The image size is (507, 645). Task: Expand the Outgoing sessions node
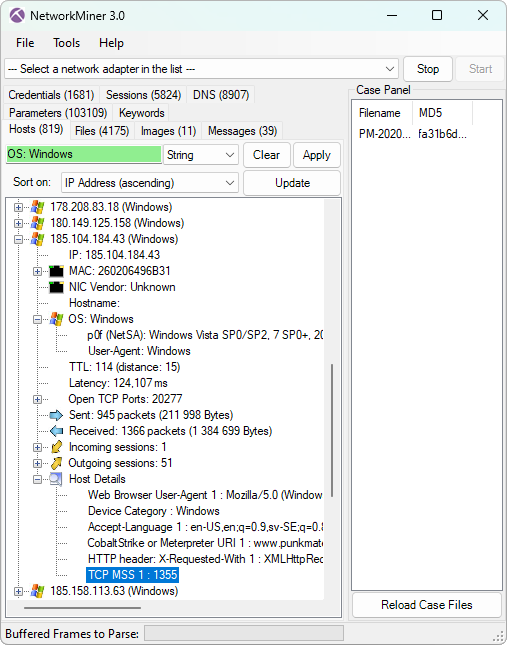[37, 463]
